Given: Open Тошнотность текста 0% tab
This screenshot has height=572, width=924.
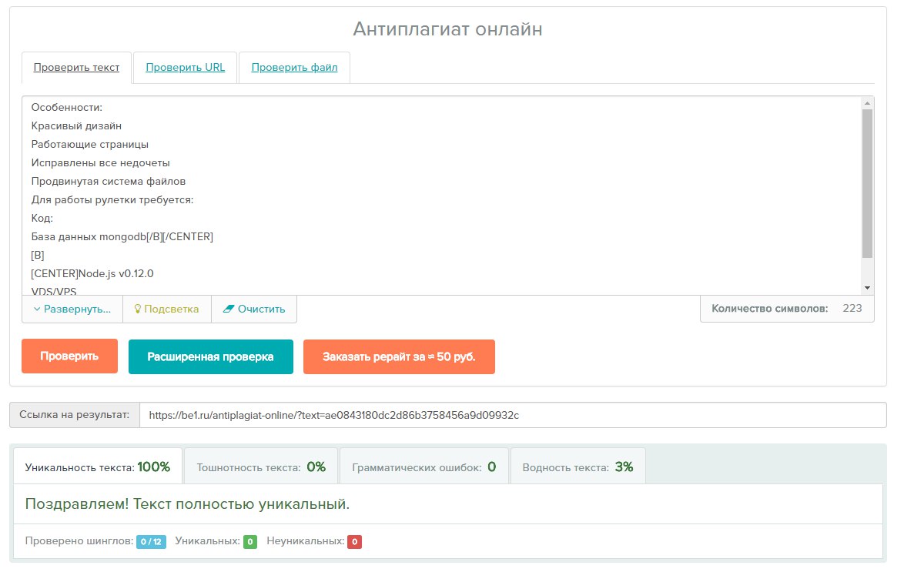Looking at the screenshot, I should tap(261, 467).
